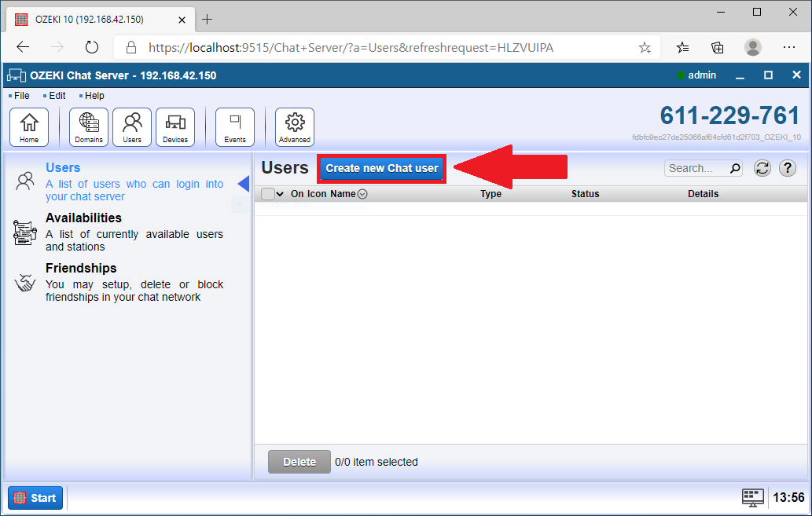Select the Friendships handshake icon
812x516 pixels.
[x=24, y=282]
